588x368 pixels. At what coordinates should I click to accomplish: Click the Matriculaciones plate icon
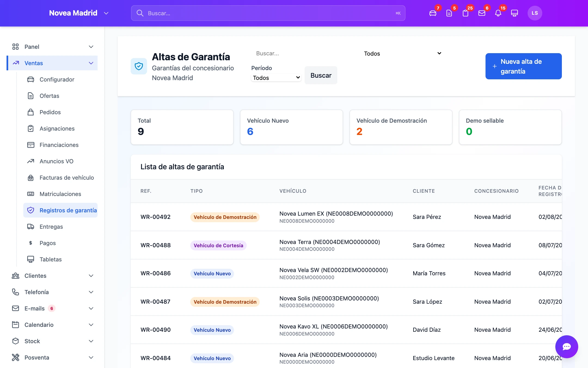pyautogui.click(x=30, y=194)
